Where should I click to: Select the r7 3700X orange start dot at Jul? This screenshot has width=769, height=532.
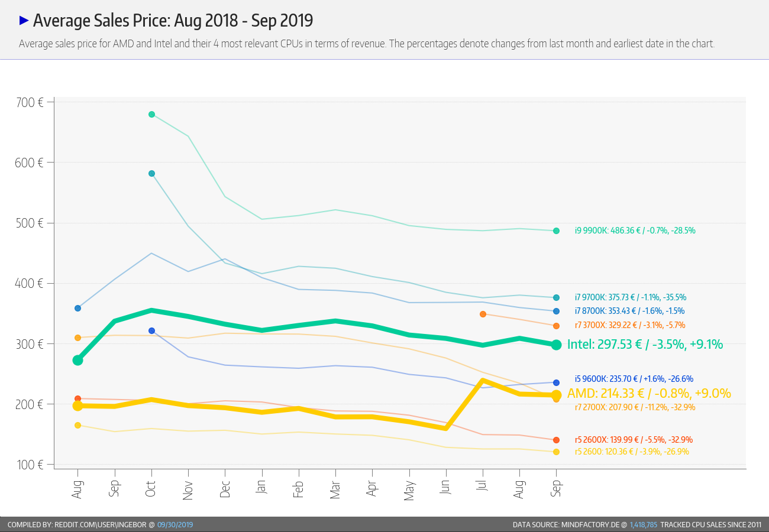click(483, 314)
